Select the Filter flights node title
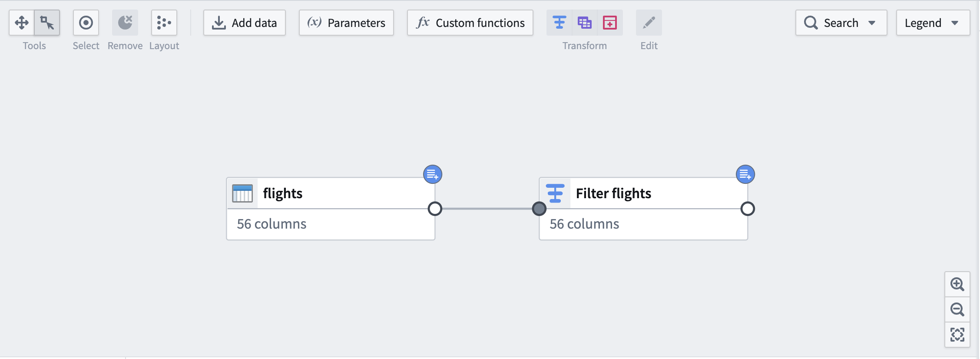The image size is (980, 359). coord(613,193)
